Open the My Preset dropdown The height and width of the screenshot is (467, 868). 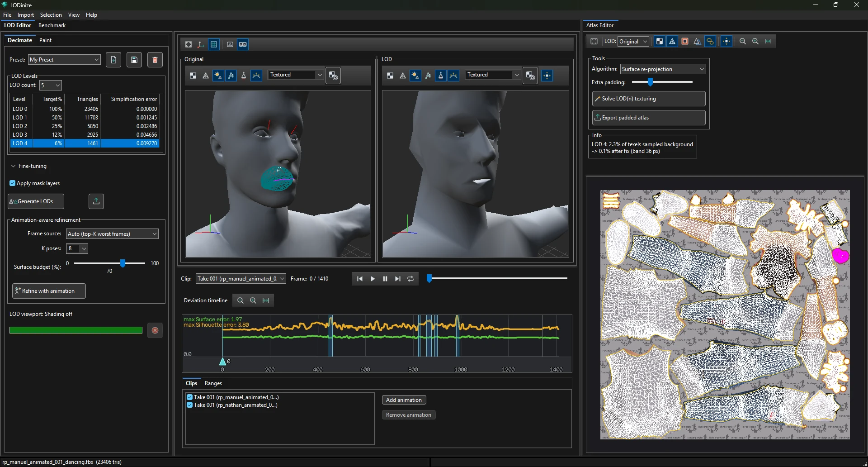pyautogui.click(x=65, y=60)
